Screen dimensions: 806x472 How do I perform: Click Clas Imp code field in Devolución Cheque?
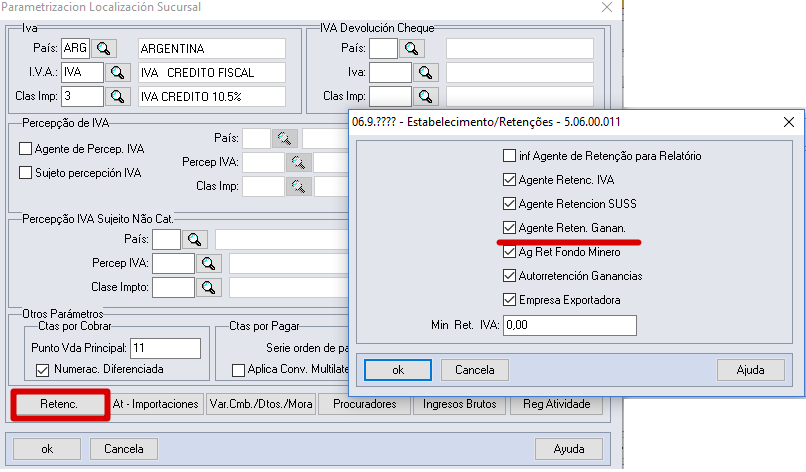tap(390, 96)
